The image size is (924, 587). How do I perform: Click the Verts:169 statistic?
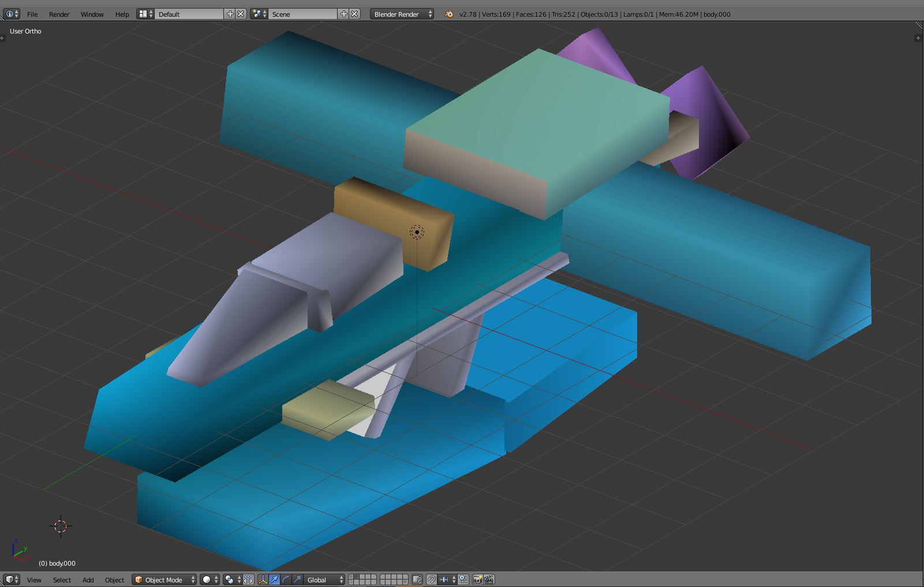tap(495, 14)
